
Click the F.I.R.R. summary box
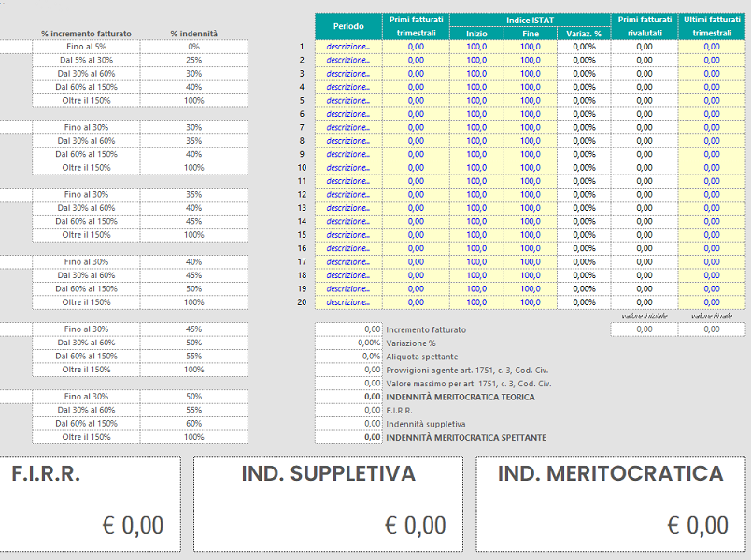click(x=90, y=504)
